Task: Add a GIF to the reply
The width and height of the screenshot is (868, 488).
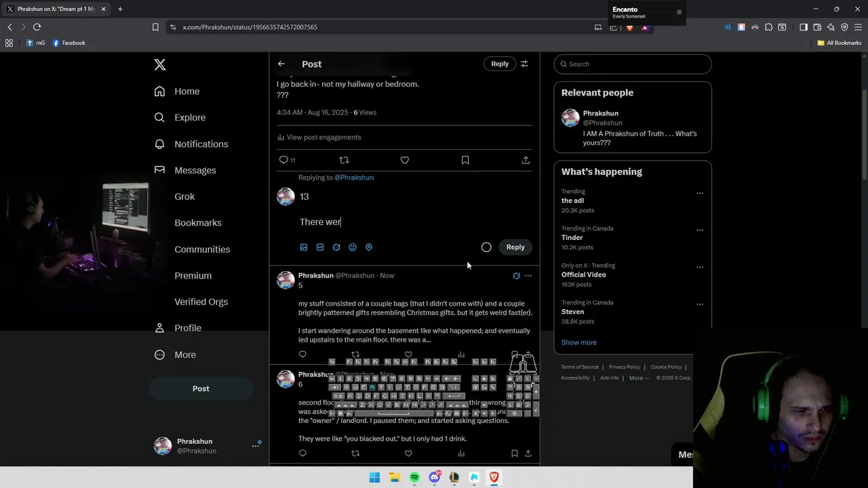Action: (x=320, y=247)
